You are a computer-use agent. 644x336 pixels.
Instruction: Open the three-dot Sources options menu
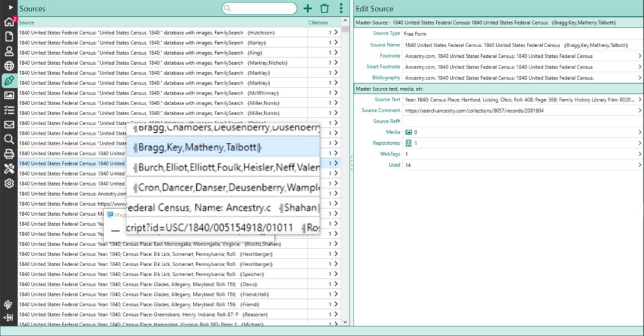pos(341,8)
